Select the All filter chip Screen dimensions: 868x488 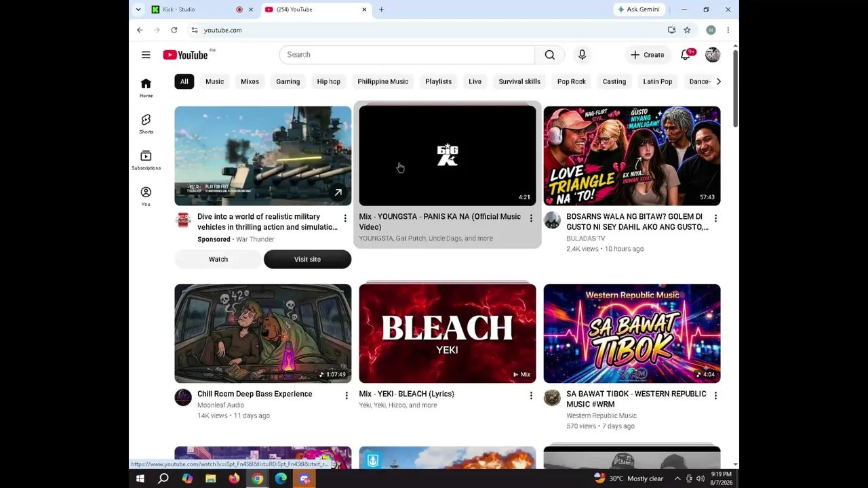click(x=184, y=81)
